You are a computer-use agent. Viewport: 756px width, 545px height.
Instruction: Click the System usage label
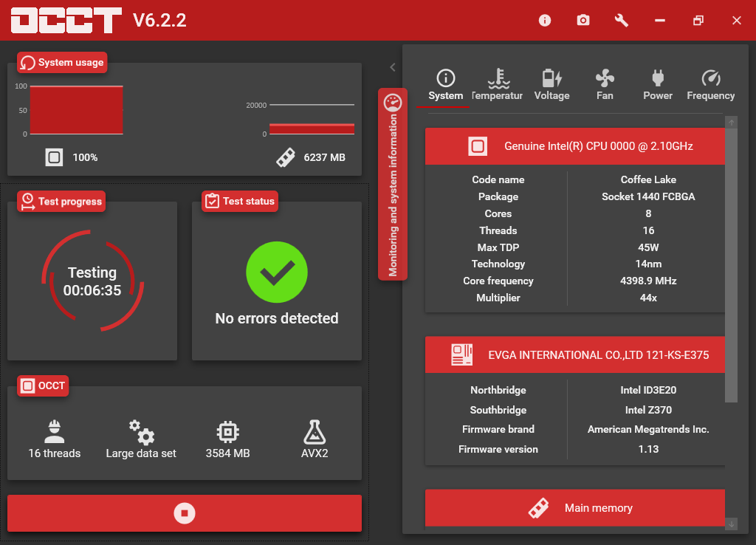tap(62, 62)
